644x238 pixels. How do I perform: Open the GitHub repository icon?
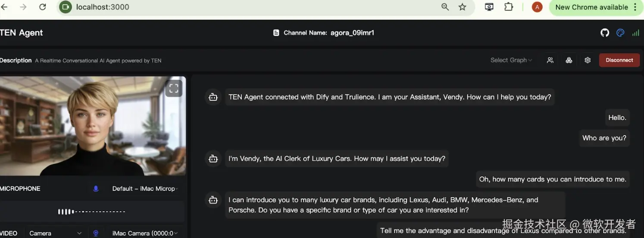pos(605,33)
